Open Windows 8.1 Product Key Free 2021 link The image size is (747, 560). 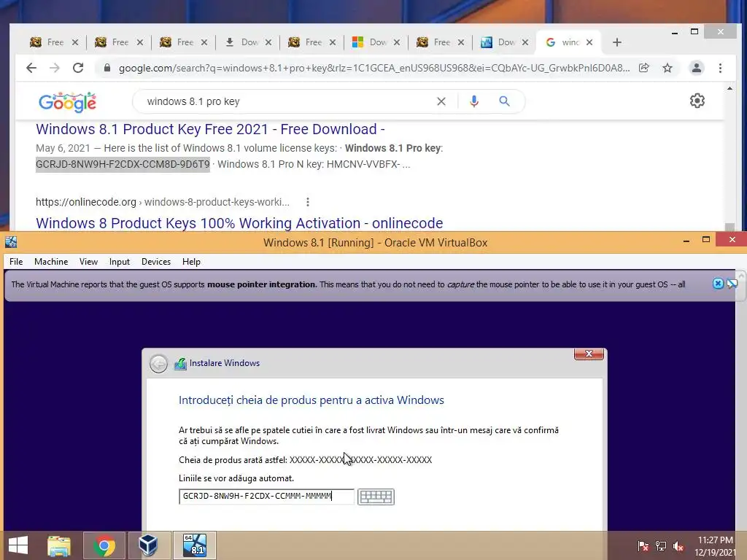point(210,129)
